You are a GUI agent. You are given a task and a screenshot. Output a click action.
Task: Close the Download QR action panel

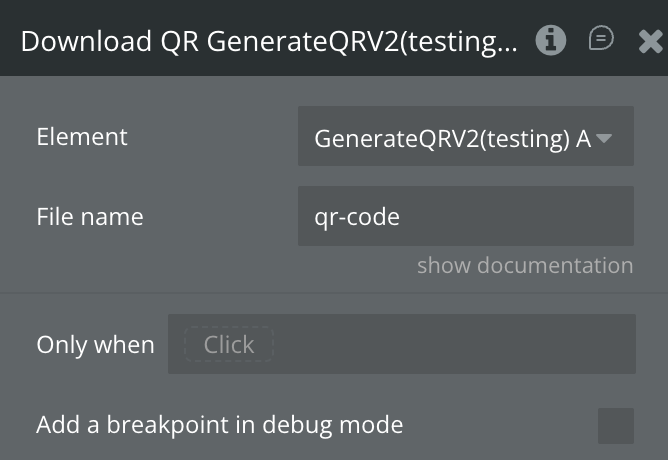pos(650,41)
